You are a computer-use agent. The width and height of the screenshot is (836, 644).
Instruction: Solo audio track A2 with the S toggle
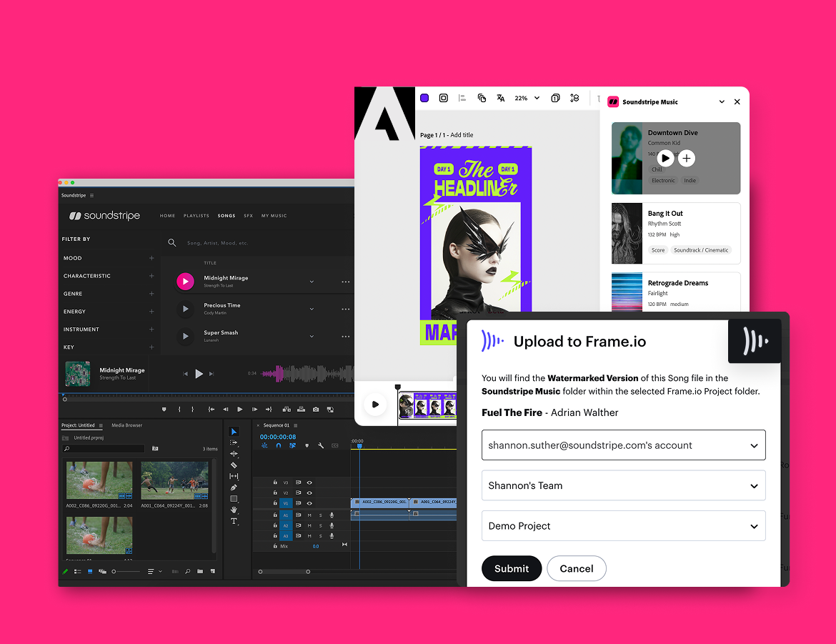pos(320,524)
